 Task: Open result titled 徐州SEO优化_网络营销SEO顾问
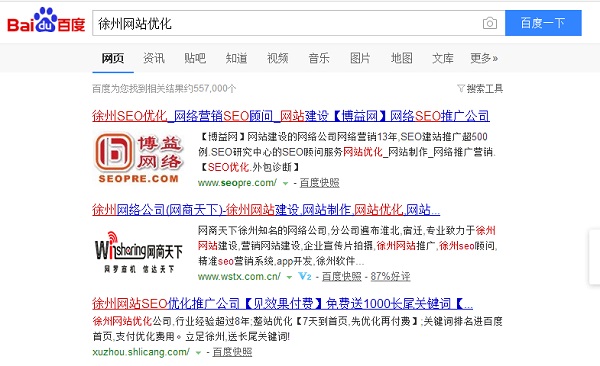click(x=291, y=116)
